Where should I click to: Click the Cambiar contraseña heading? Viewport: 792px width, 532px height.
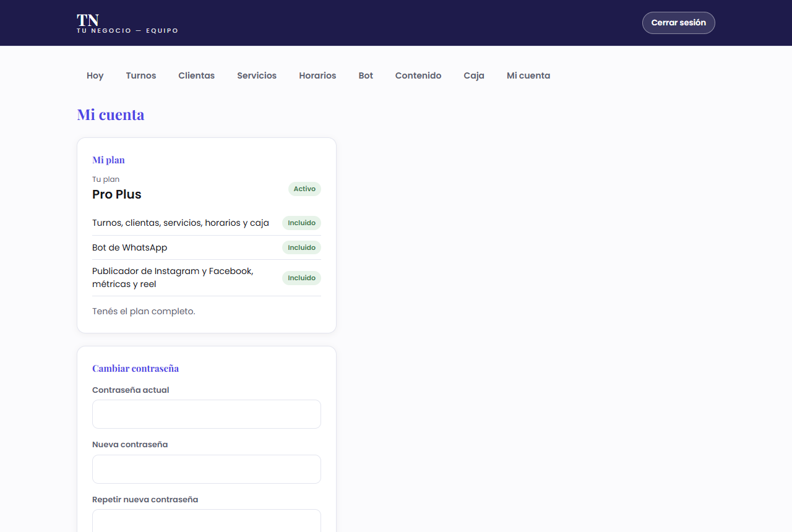pos(136,368)
